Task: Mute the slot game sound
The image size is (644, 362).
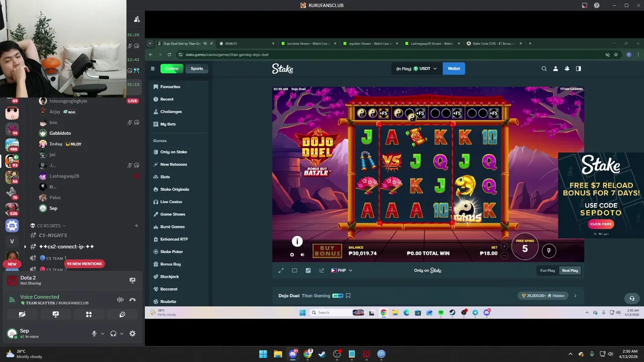Action: point(302,254)
